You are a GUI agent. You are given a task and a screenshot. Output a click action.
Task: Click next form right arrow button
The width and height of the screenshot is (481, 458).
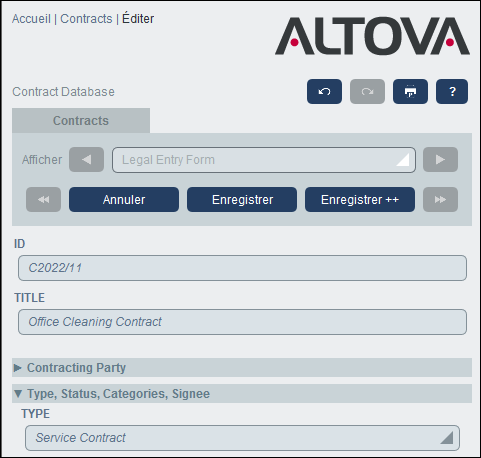(440, 160)
